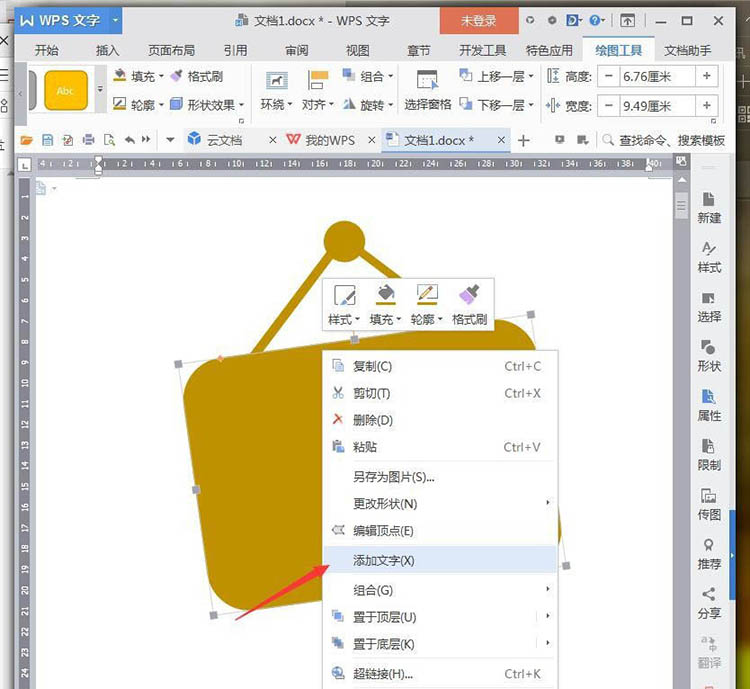Screen dimensions: 750x689
Task: Choose 添加文字 from context menu
Action: [384, 560]
